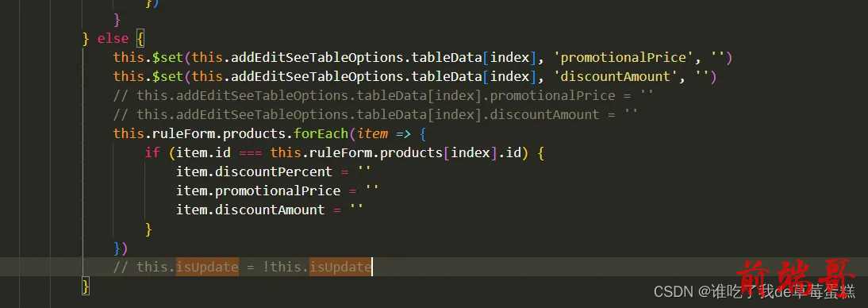Click the 'if' keyword in the loop

pyautogui.click(x=152, y=152)
